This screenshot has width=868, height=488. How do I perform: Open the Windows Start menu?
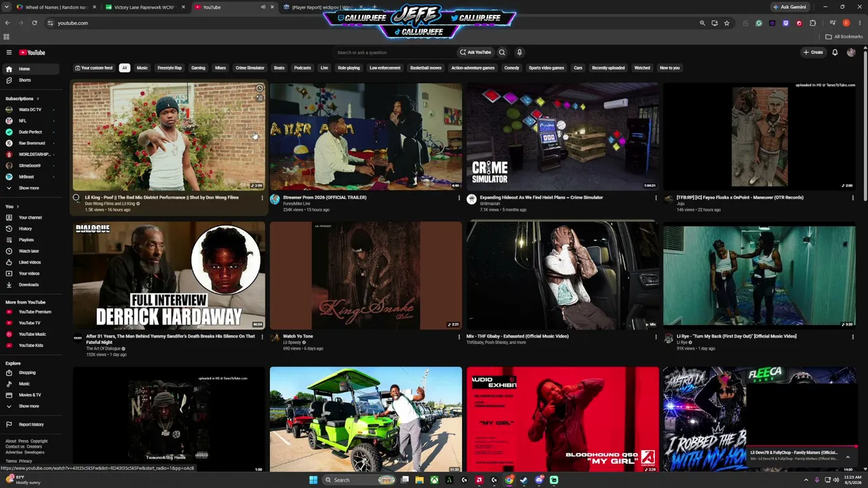(x=313, y=480)
